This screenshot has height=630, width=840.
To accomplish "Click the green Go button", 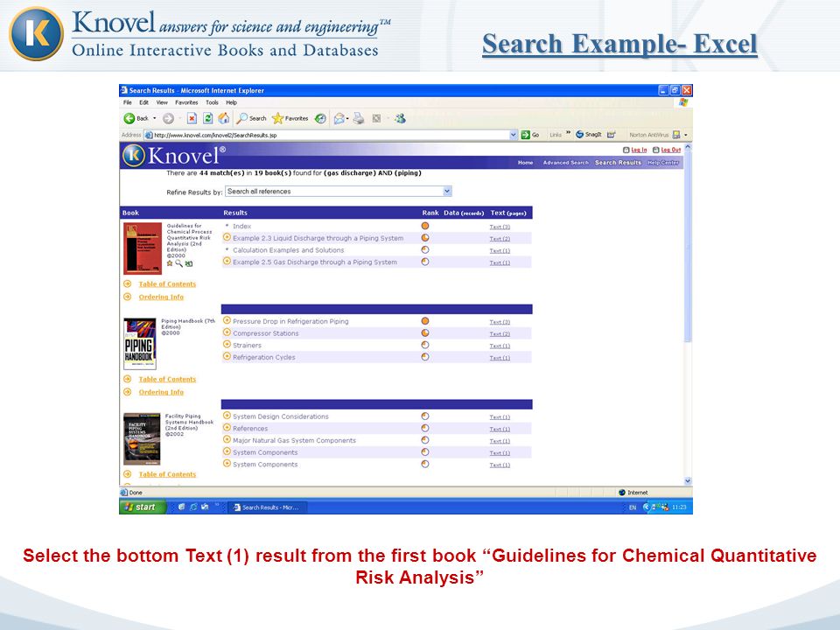I will (530, 135).
